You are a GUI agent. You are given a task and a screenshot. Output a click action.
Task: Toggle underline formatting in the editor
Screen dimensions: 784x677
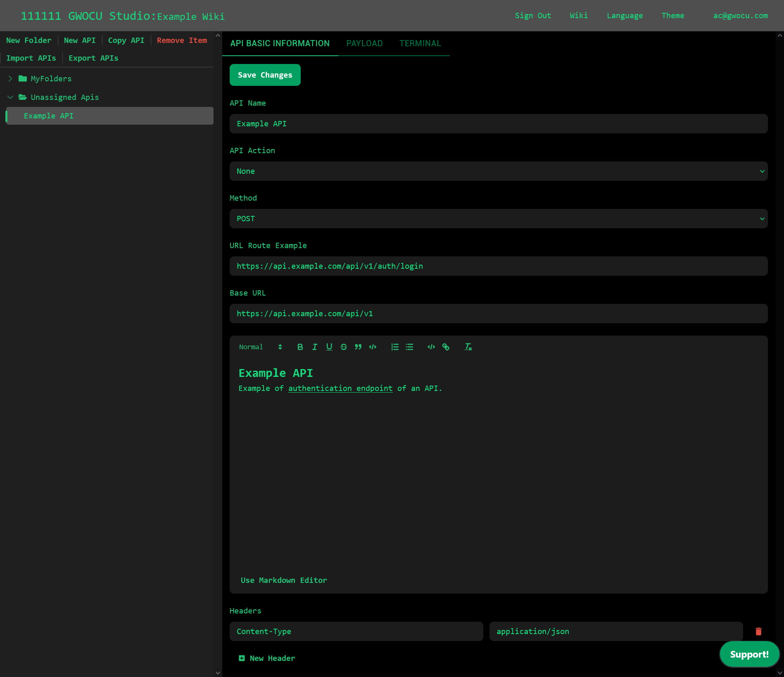coord(329,347)
